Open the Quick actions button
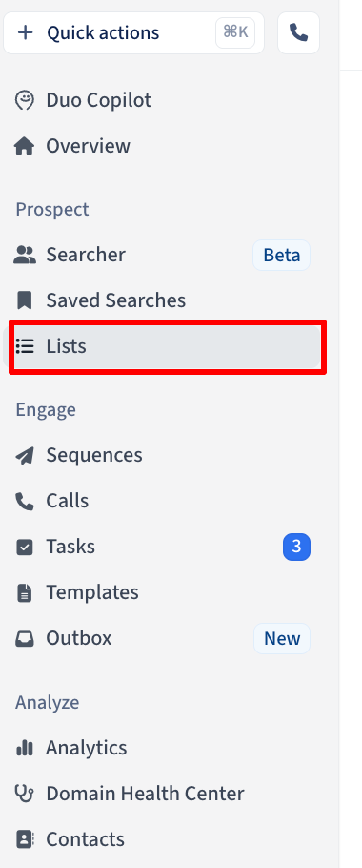 coord(133,33)
